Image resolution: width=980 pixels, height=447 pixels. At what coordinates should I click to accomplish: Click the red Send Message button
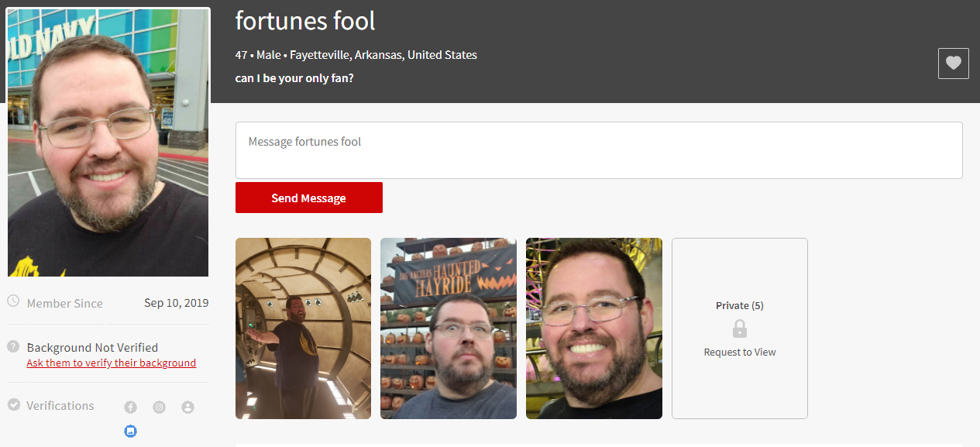click(x=309, y=198)
